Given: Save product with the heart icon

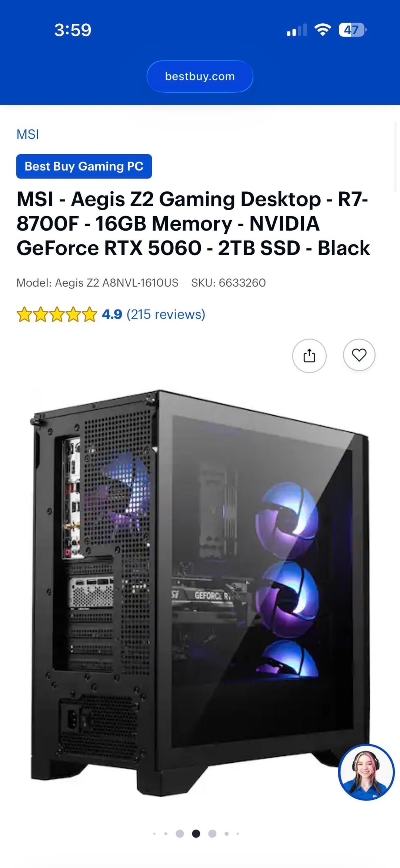Looking at the screenshot, I should 359,355.
